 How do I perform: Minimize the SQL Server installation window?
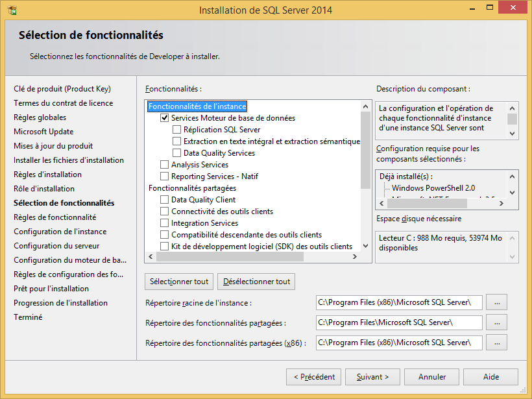click(x=472, y=8)
